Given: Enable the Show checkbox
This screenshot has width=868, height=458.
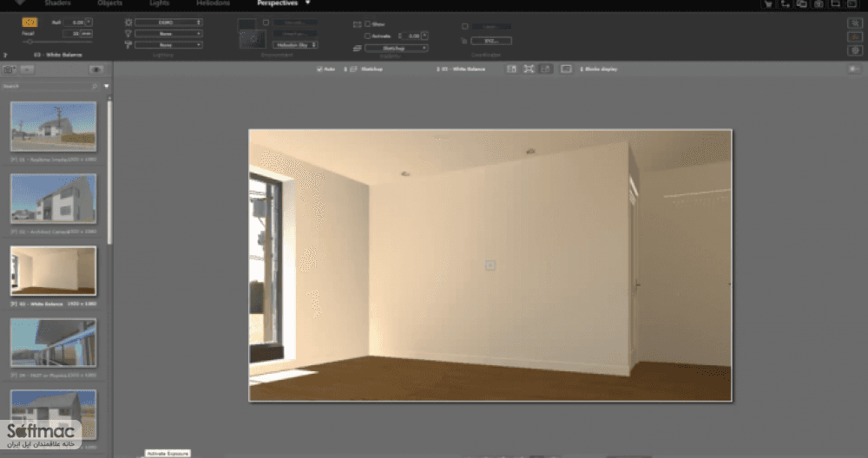Looking at the screenshot, I should click(x=367, y=23).
